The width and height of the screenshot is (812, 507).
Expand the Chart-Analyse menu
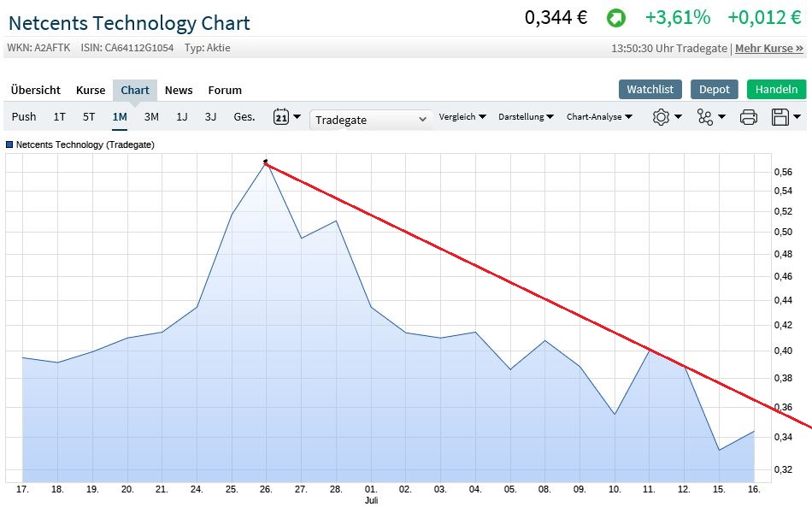pos(599,117)
